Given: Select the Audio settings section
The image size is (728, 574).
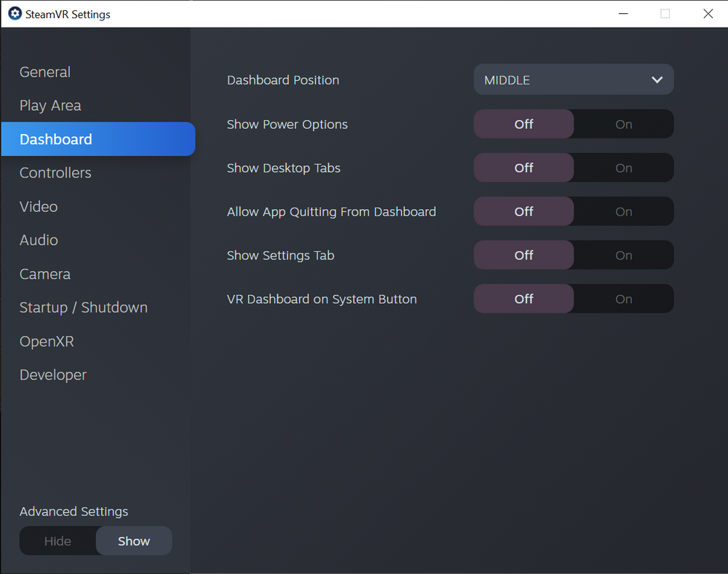Looking at the screenshot, I should 39,240.
